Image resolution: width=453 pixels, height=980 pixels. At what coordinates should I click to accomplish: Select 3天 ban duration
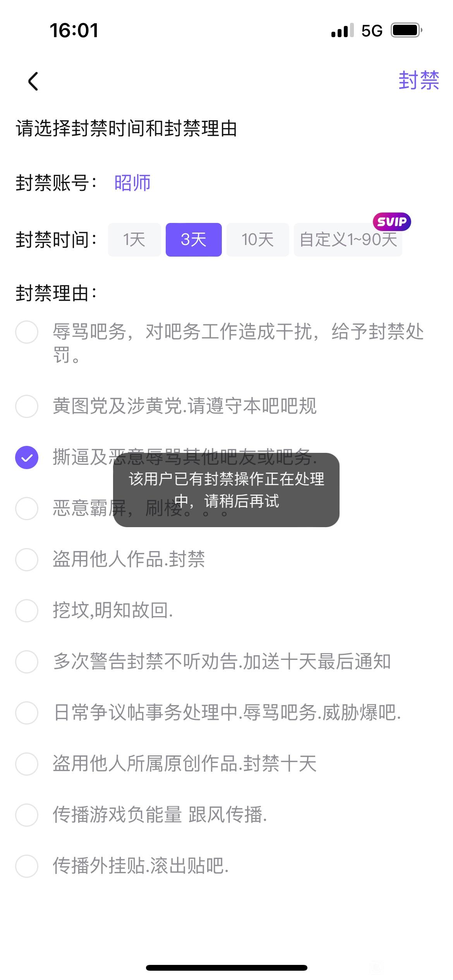(x=194, y=240)
